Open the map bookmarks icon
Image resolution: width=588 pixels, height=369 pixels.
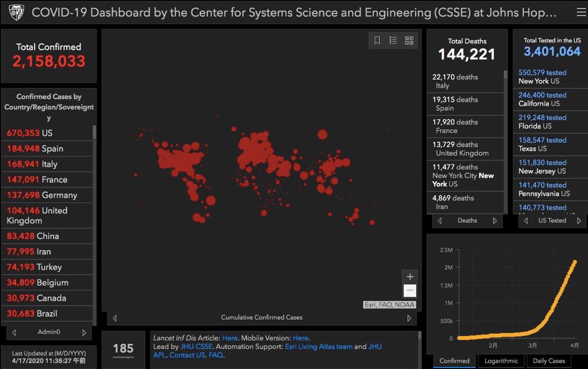(377, 40)
